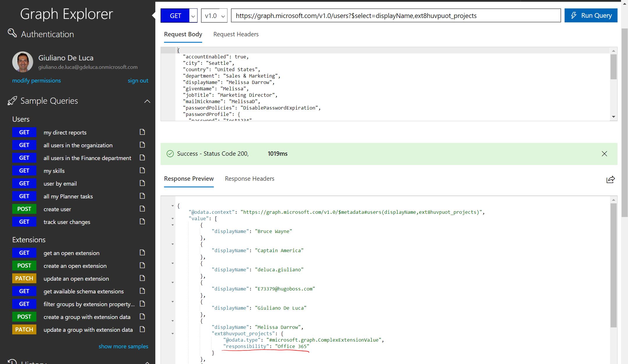
Task: Dismiss the success status banner
Action: (x=604, y=154)
